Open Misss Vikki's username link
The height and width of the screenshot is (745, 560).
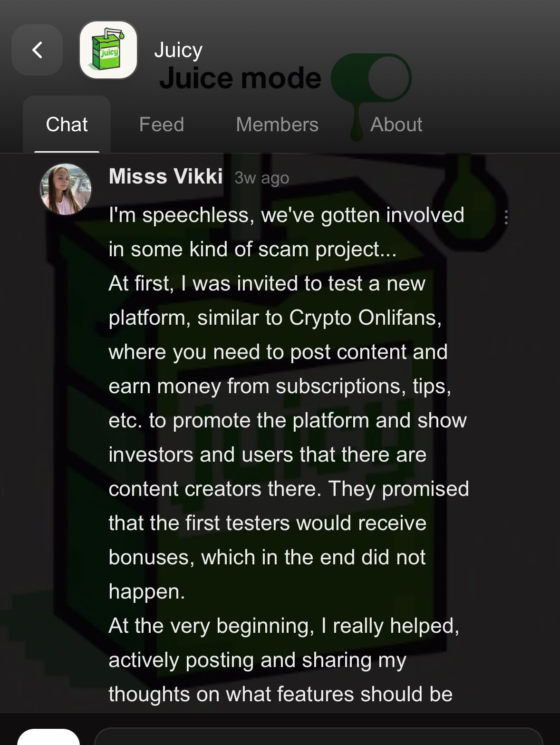pyautogui.click(x=165, y=176)
